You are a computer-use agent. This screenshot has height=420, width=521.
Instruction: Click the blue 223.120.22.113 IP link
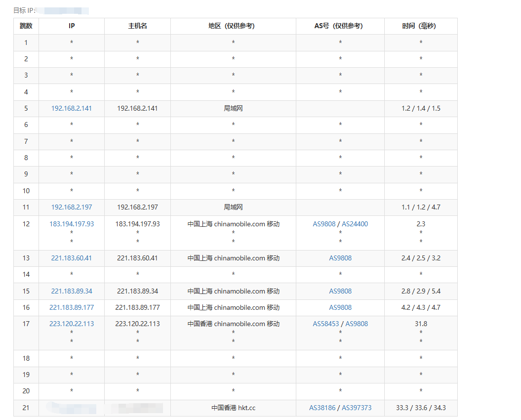pos(72,324)
